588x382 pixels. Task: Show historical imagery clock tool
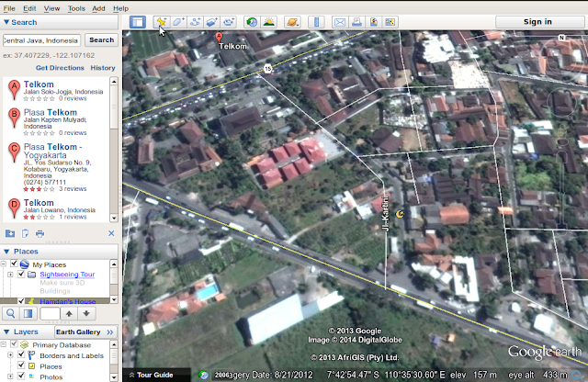click(252, 22)
